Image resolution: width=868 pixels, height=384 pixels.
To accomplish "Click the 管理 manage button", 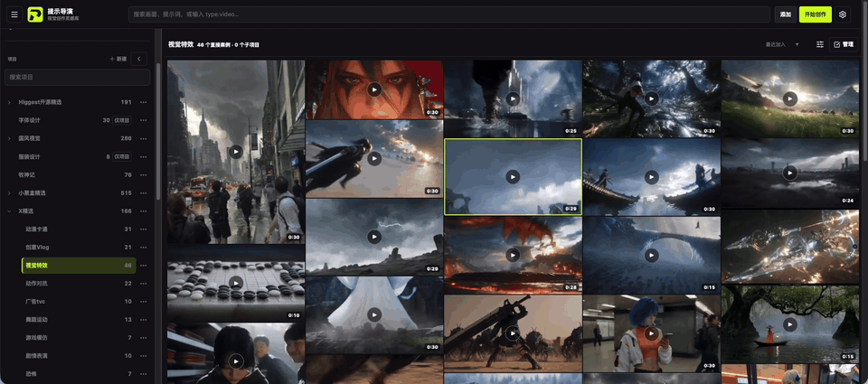I will 843,44.
